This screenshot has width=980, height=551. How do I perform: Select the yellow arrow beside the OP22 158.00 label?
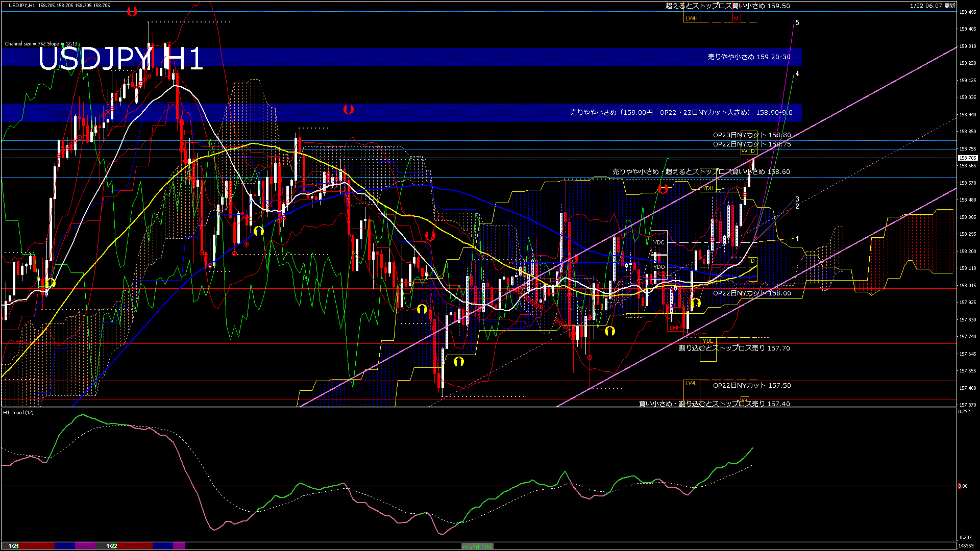(x=696, y=303)
